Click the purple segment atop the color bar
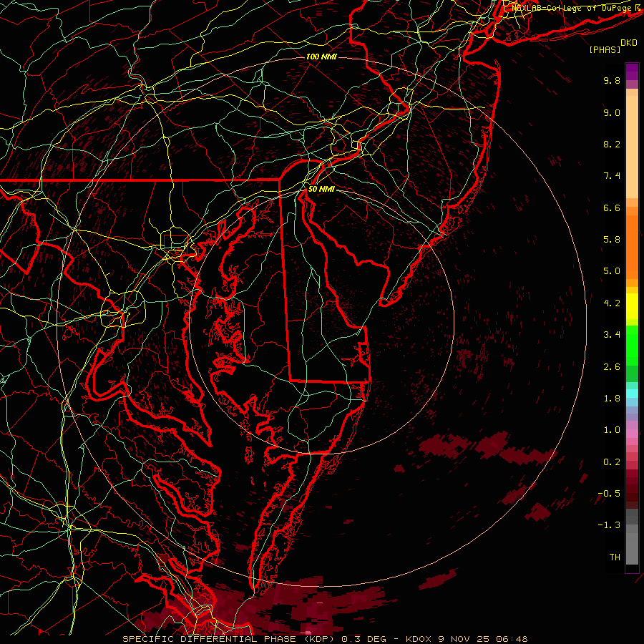644x644 pixels. [x=632, y=72]
